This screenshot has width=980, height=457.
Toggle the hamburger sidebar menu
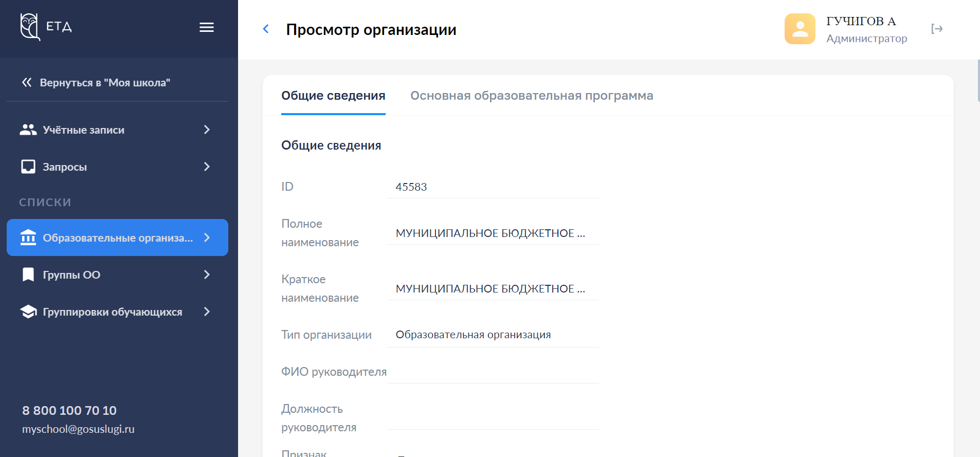point(207,27)
